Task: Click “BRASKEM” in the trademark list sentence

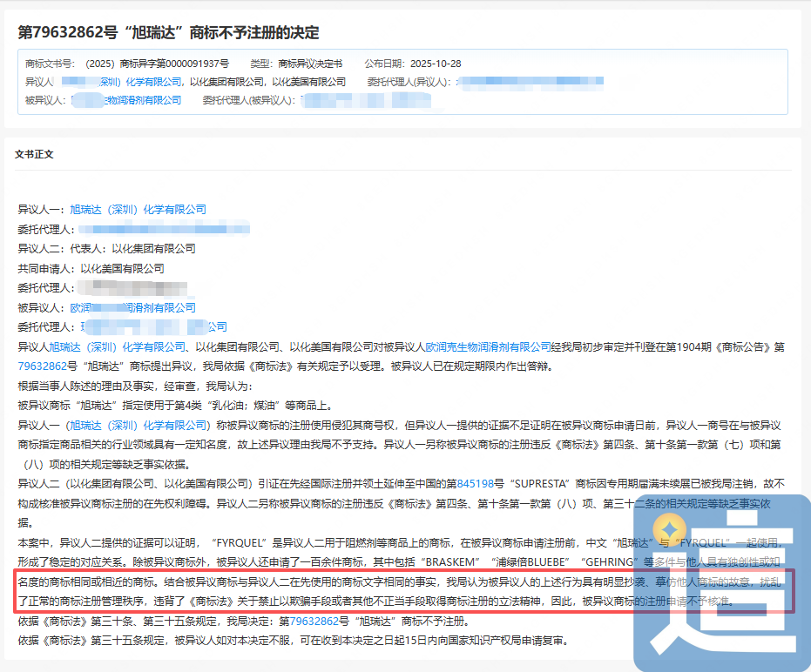Action: click(452, 562)
